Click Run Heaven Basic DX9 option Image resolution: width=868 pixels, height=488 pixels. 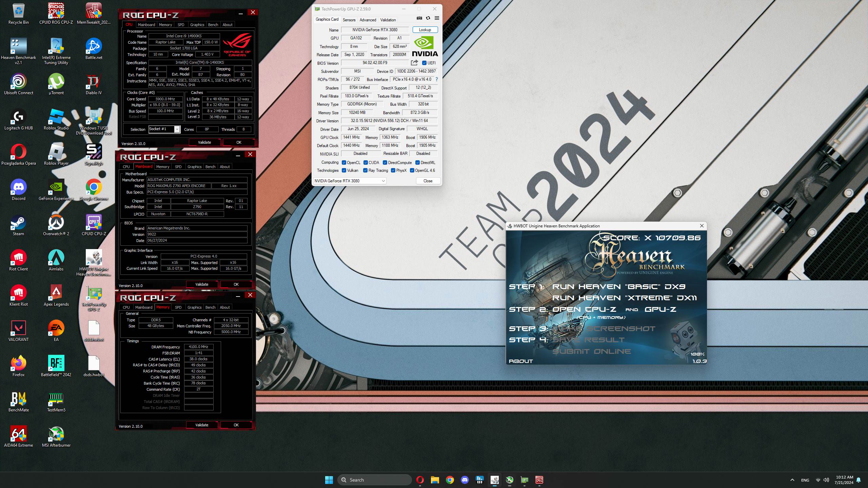619,287
